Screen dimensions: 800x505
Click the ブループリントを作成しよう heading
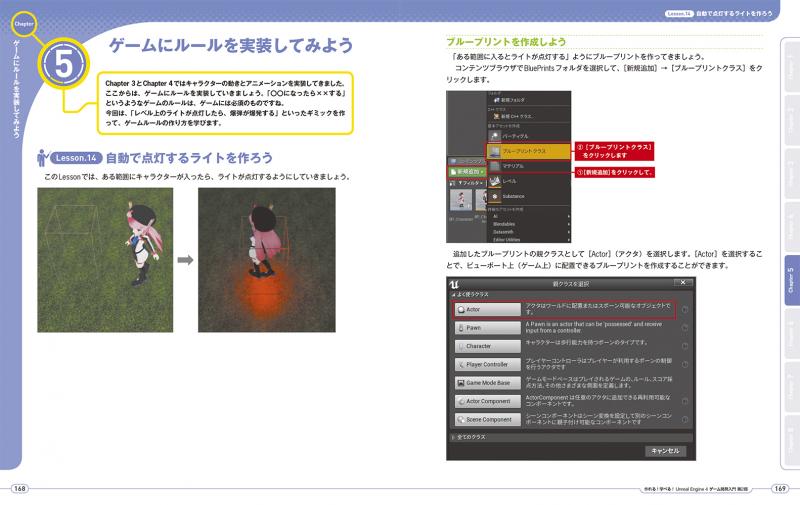[506, 42]
